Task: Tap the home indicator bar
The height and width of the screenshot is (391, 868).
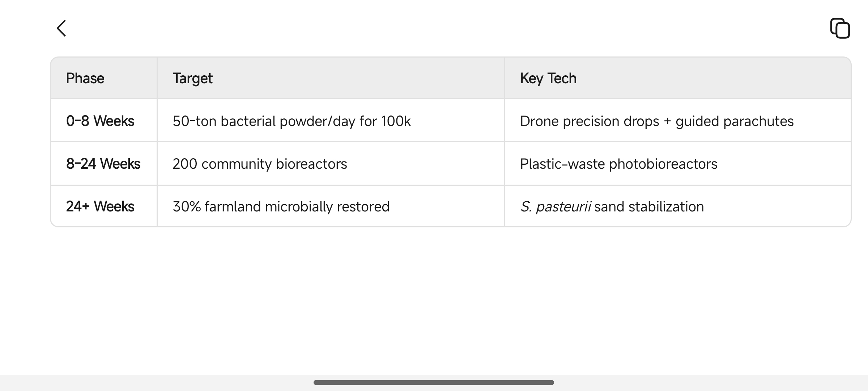Action: point(434,382)
